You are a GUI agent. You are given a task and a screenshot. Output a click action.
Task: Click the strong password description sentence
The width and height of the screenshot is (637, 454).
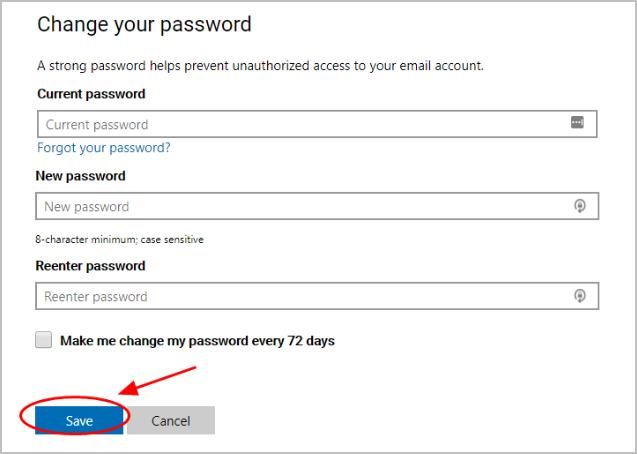260,66
